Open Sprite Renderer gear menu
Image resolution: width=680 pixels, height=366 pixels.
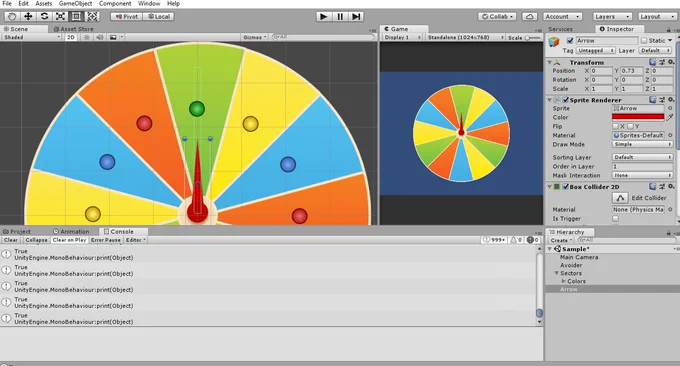tap(671, 100)
